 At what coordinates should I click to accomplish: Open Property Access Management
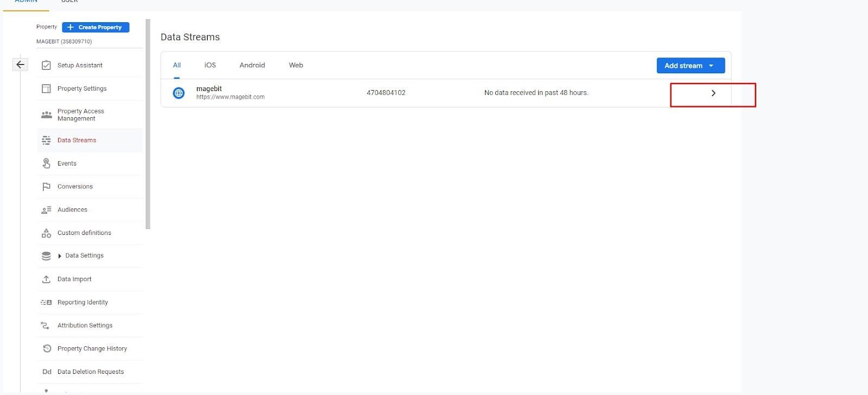[81, 114]
